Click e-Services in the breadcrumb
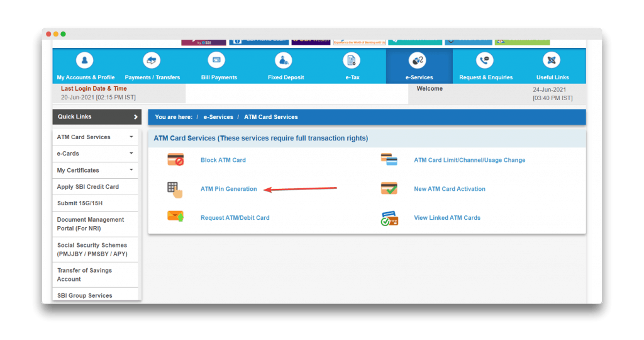644x340 pixels. click(x=218, y=116)
